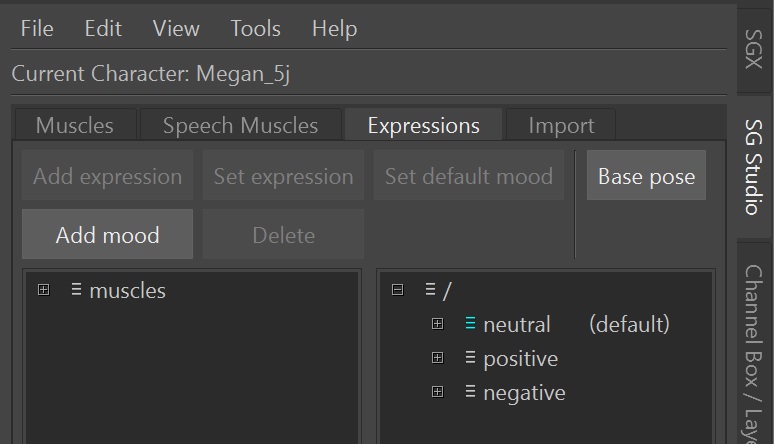This screenshot has width=774, height=444.
Task: Open the Channel Box side tab
Action: click(754, 350)
